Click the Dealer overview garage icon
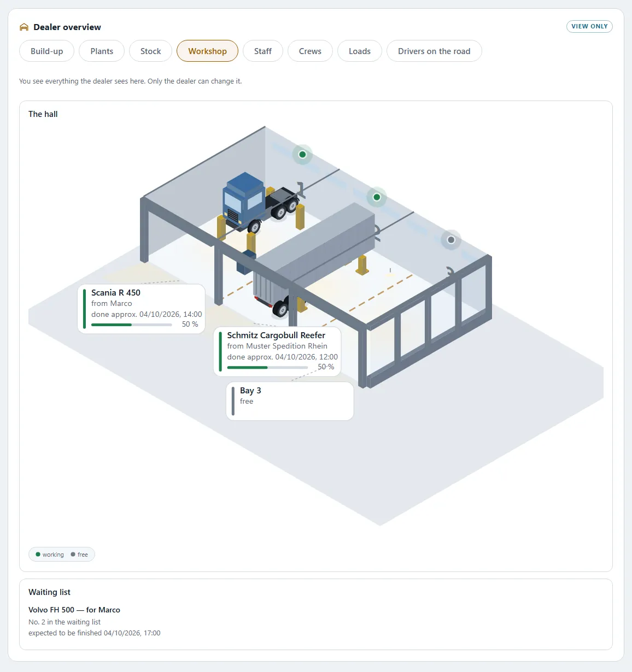 point(24,27)
